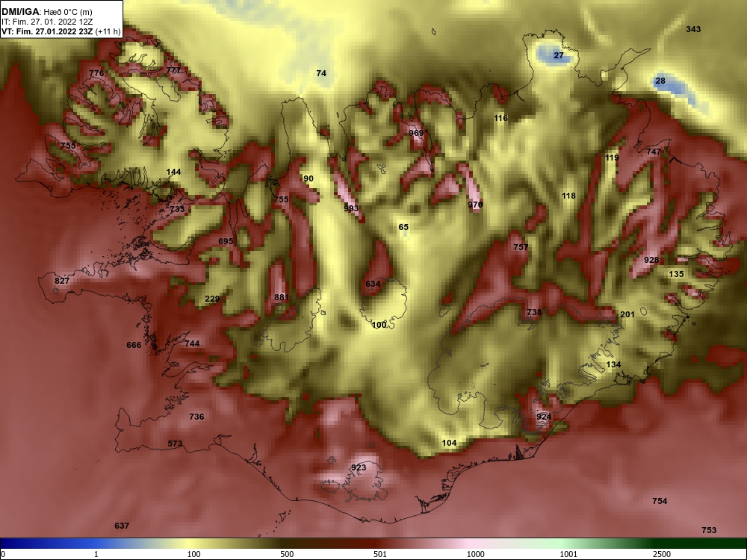
Task: Click the map value 116
Action: coord(500,118)
